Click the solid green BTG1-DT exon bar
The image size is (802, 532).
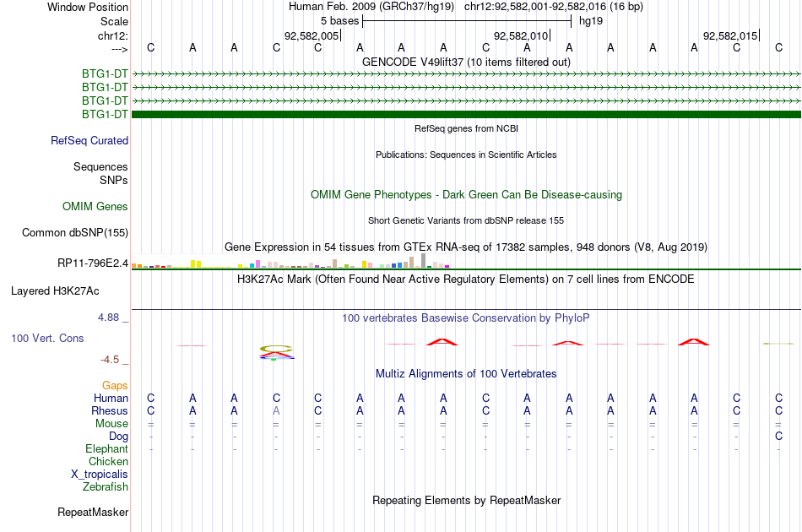[x=466, y=114]
